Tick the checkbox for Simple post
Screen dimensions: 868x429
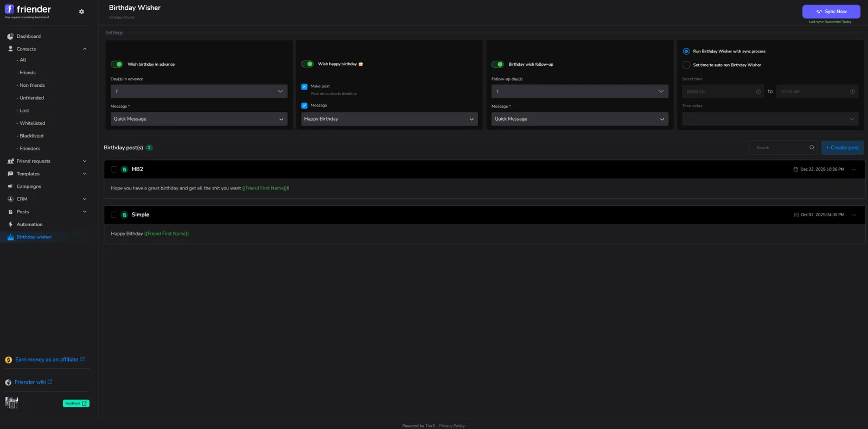[114, 215]
